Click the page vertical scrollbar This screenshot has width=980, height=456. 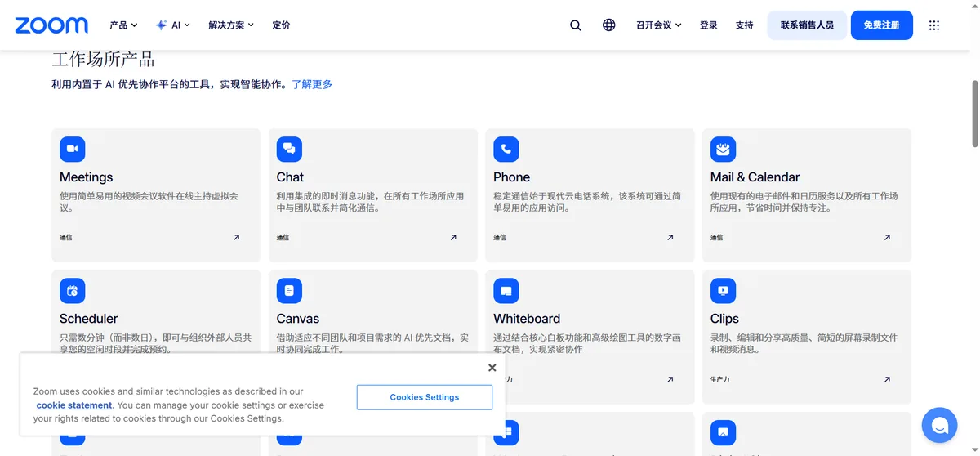coord(974,114)
